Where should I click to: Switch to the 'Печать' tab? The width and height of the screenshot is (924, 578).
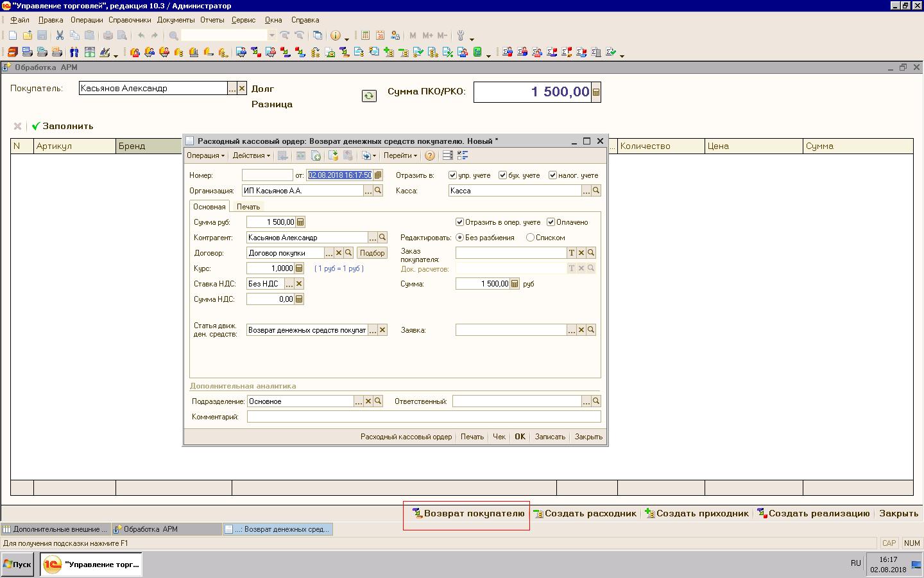coord(248,207)
